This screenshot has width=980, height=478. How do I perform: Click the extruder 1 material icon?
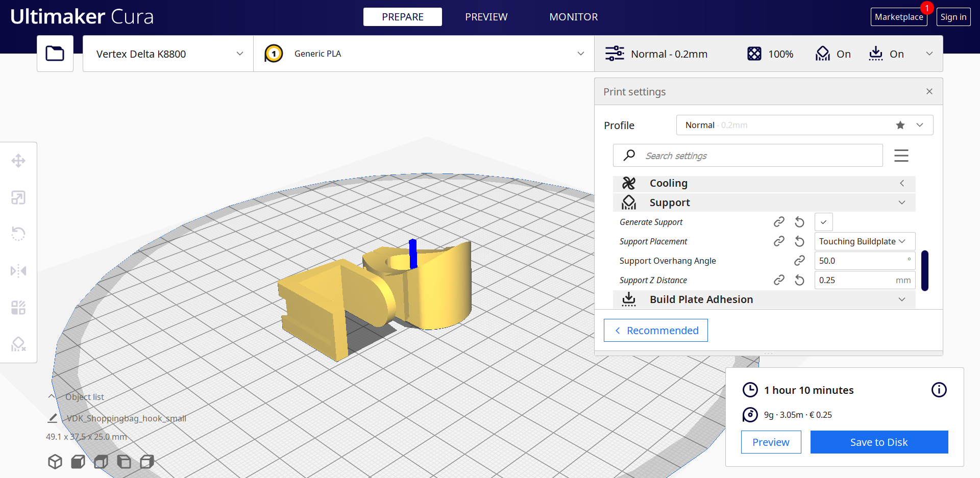pyautogui.click(x=274, y=54)
